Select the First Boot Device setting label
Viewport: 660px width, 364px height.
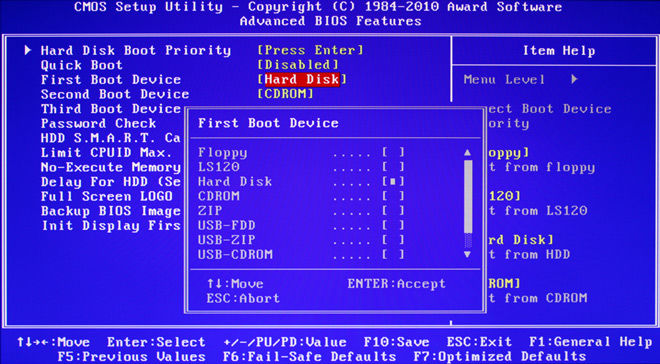tap(111, 80)
